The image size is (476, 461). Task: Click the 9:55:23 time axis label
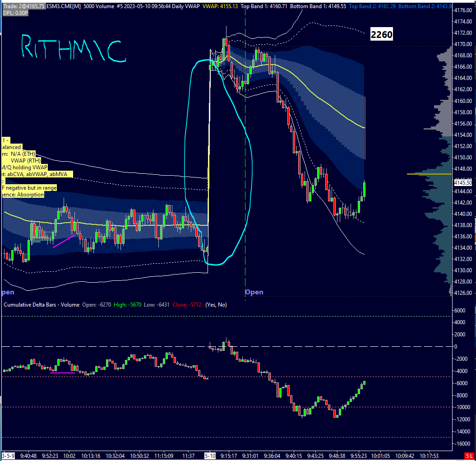point(359,456)
